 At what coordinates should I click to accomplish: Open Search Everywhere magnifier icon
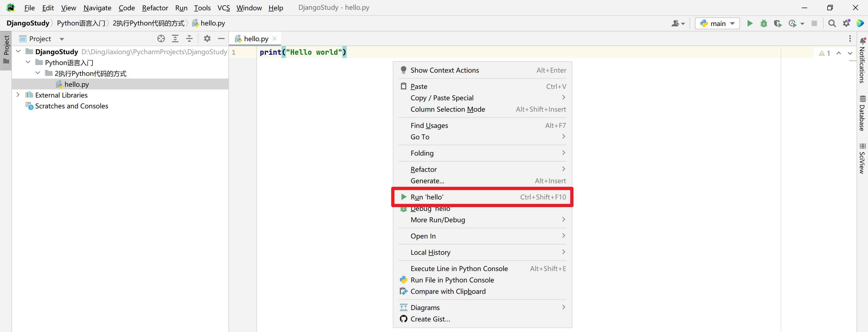(832, 23)
